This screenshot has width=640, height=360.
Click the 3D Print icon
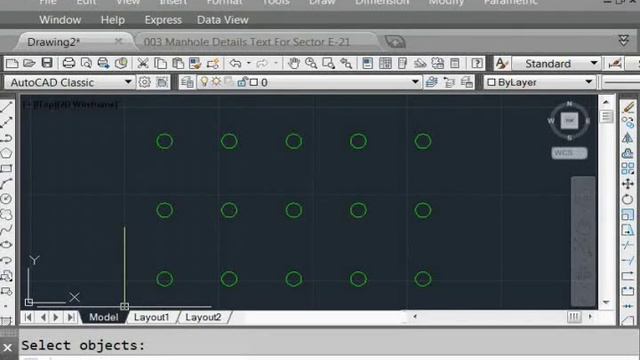[121, 63]
